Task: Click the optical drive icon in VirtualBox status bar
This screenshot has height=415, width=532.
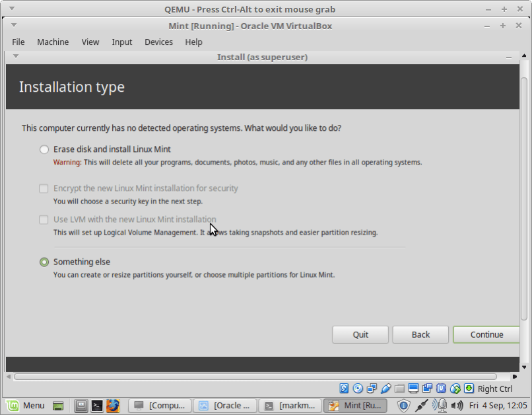Action: point(357,389)
